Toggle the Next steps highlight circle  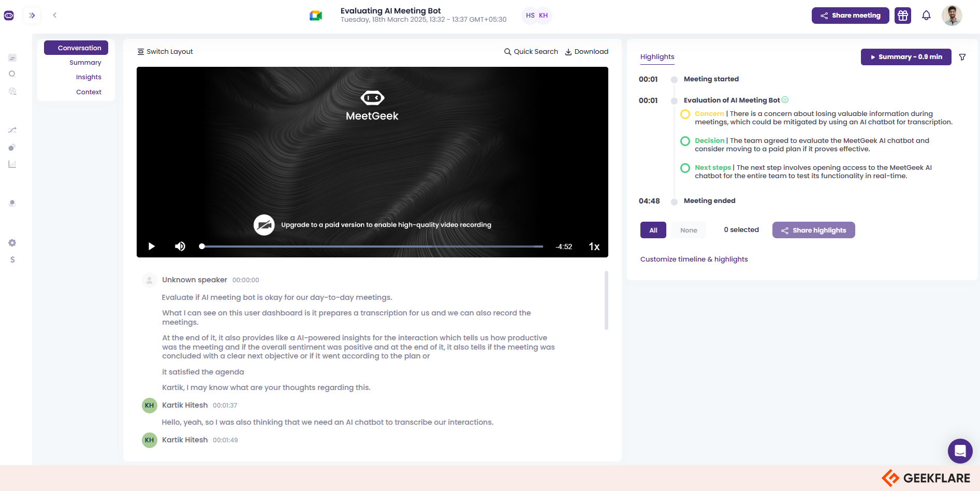pyautogui.click(x=685, y=168)
